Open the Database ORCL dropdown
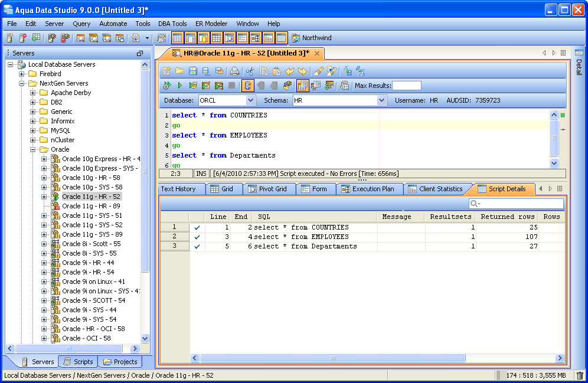This screenshot has width=588, height=383. (250, 100)
